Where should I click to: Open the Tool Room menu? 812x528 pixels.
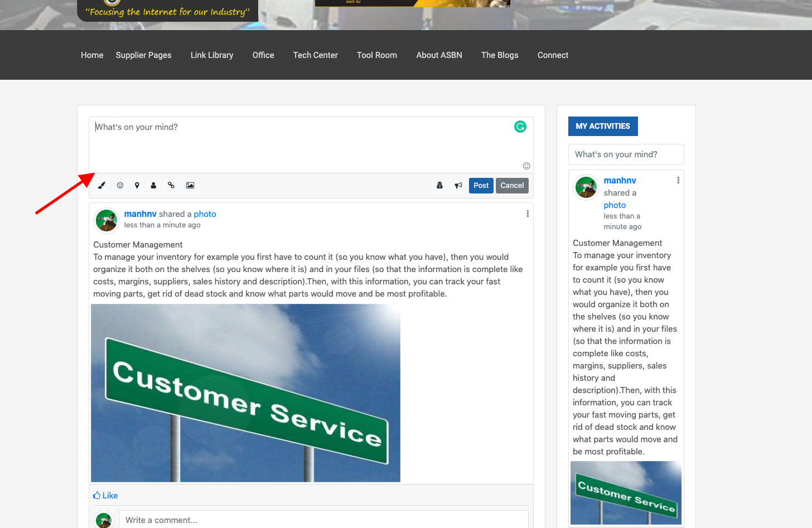[x=377, y=55]
